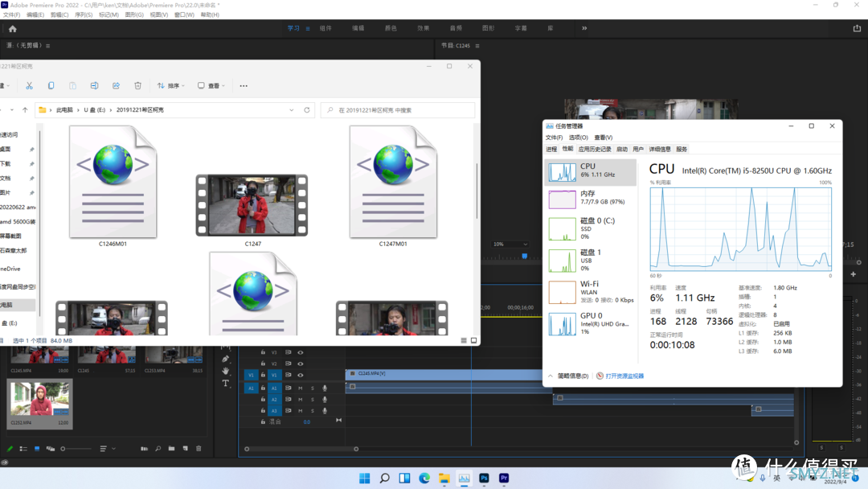The image size is (868, 489).
Task: Select Memory in Task Manager performance list
Action: pos(591,199)
